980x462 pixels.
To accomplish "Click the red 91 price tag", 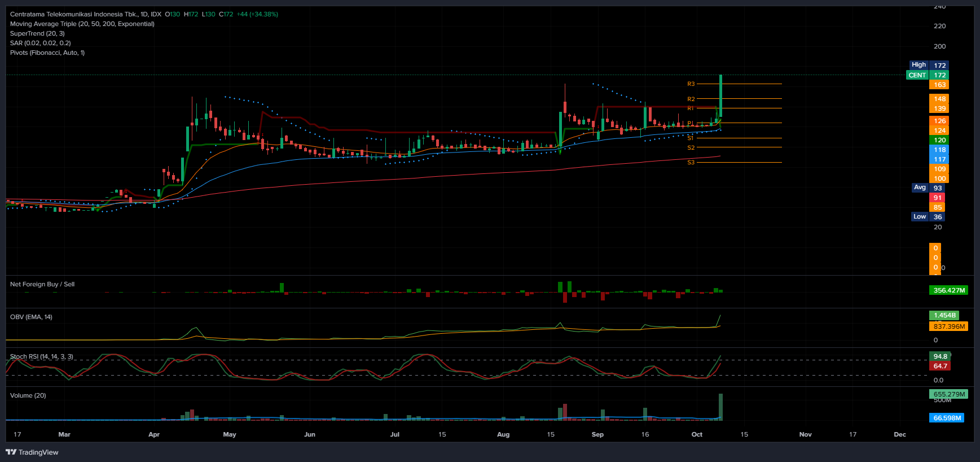I will (x=937, y=198).
